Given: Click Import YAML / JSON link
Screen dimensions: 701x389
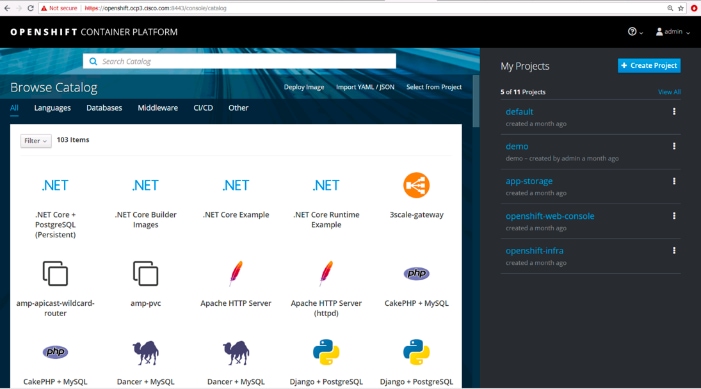Looking at the screenshot, I should point(365,87).
